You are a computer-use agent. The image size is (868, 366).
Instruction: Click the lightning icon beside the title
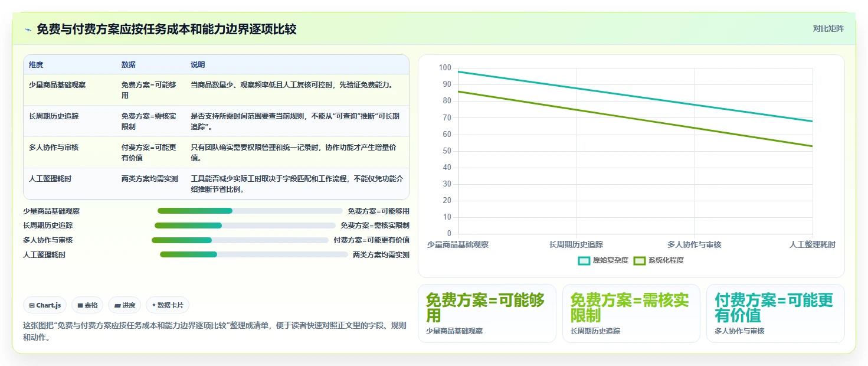(x=28, y=29)
